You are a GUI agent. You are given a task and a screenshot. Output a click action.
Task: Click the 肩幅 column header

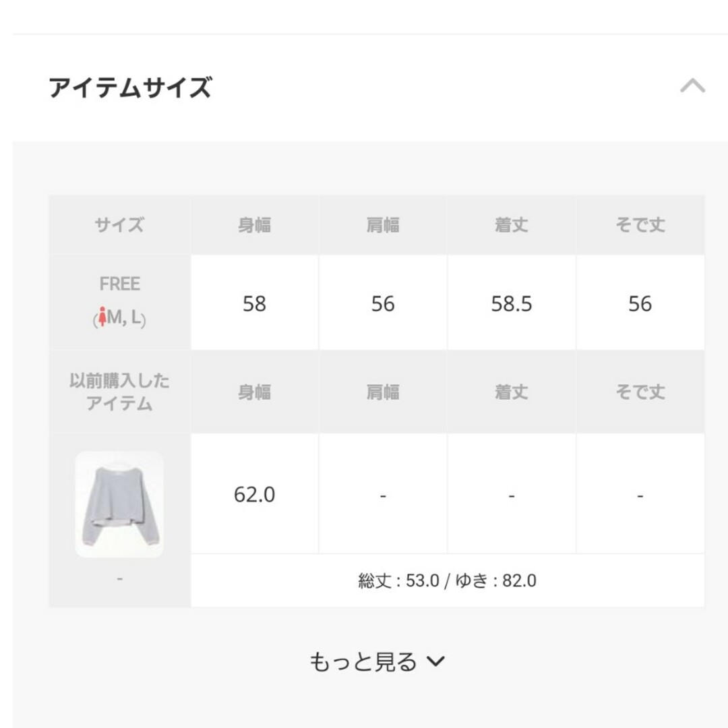tap(383, 225)
